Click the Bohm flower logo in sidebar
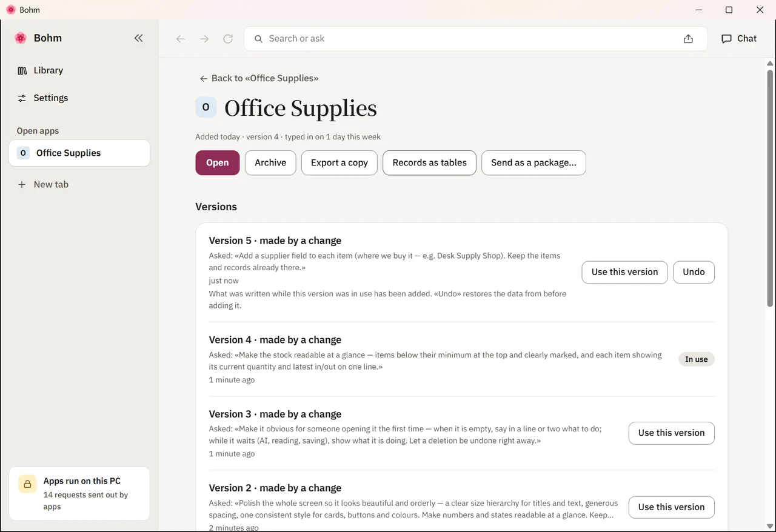The height and width of the screenshot is (532, 776). [x=21, y=38]
